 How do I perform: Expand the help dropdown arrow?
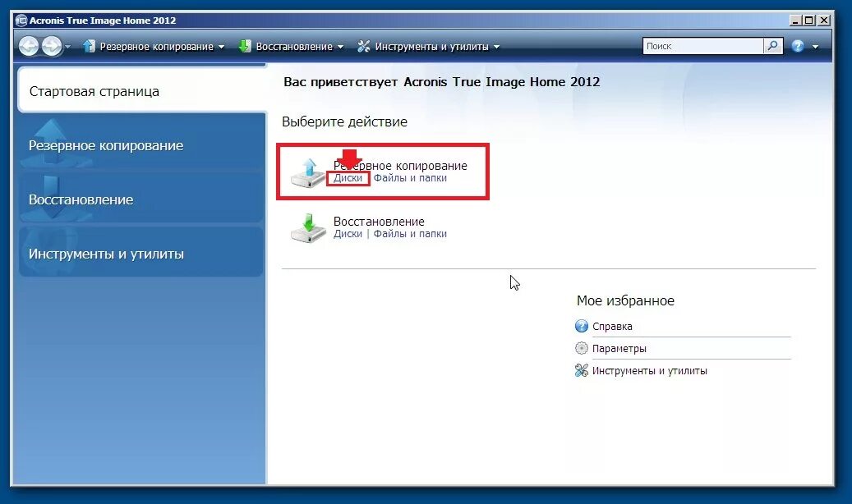click(x=815, y=48)
